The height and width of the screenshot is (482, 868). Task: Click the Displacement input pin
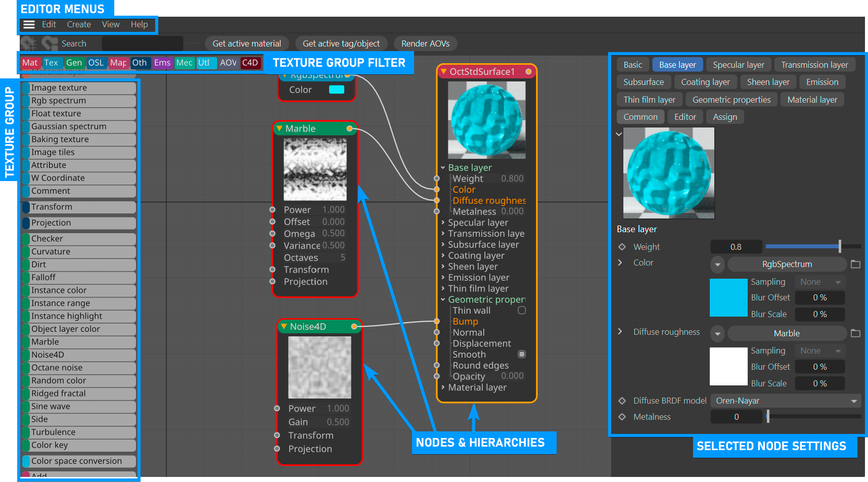437,343
